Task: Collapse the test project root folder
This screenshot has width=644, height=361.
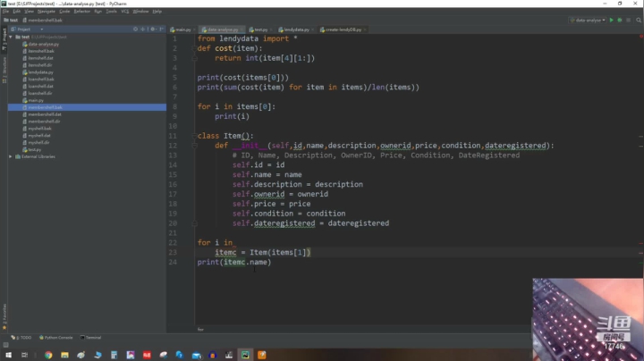Action: coord(11,37)
